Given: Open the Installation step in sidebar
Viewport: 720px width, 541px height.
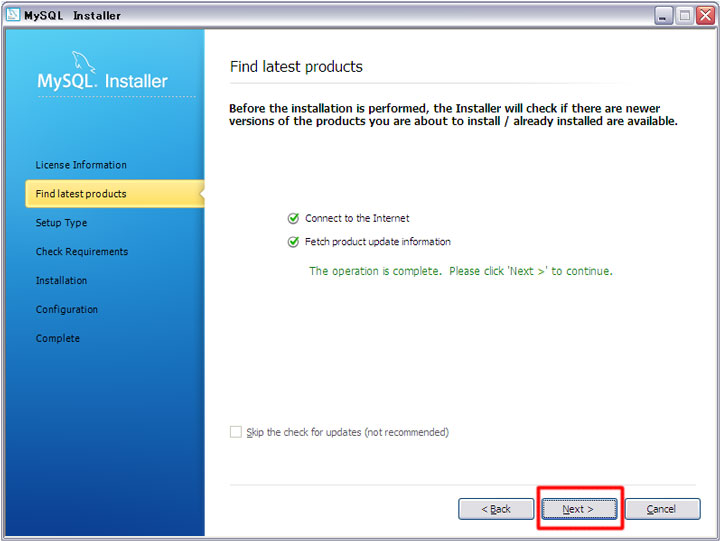Looking at the screenshot, I should click(61, 281).
